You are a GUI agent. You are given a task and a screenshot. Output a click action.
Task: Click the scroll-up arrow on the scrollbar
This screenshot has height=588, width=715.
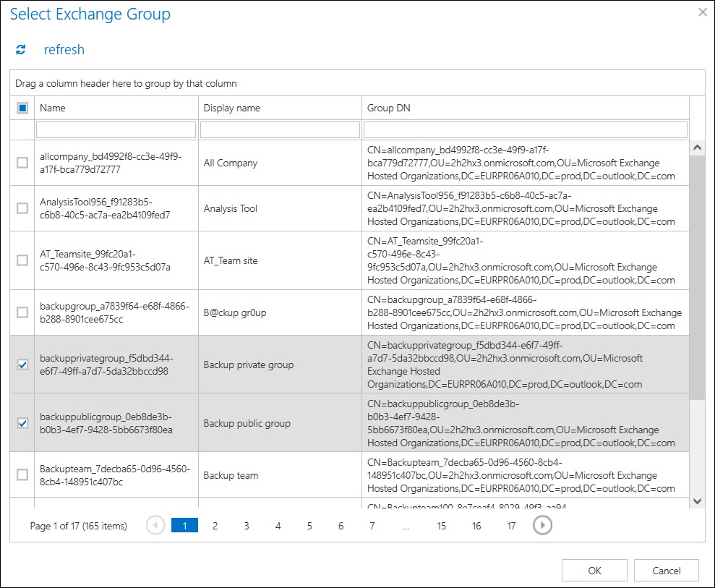[697, 147]
